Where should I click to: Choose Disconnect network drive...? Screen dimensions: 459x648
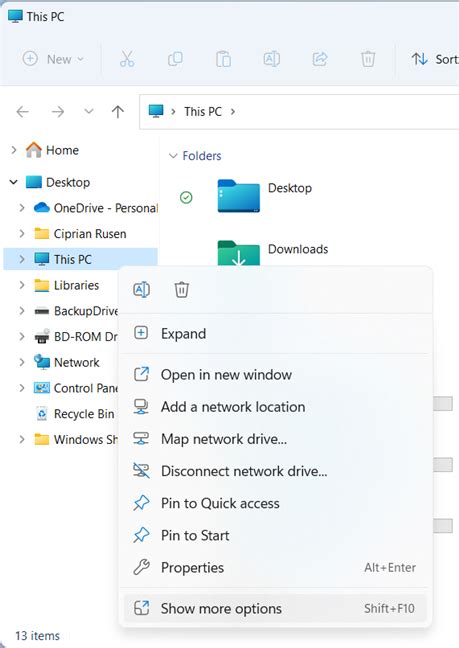coord(275,471)
